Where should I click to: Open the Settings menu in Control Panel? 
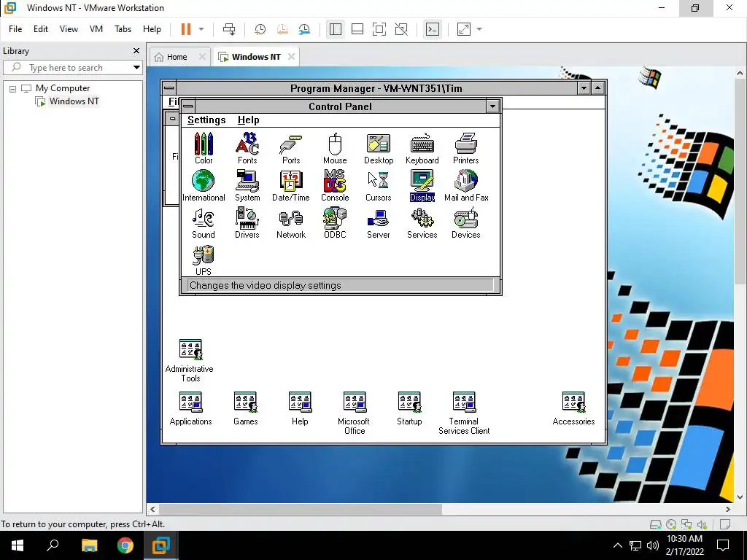206,120
